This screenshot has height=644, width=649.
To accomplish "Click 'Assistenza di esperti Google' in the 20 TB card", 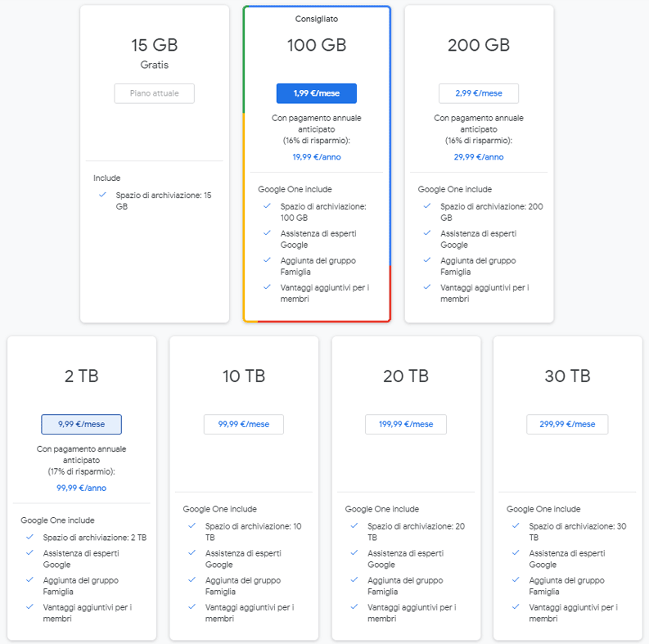I will (x=405, y=559).
